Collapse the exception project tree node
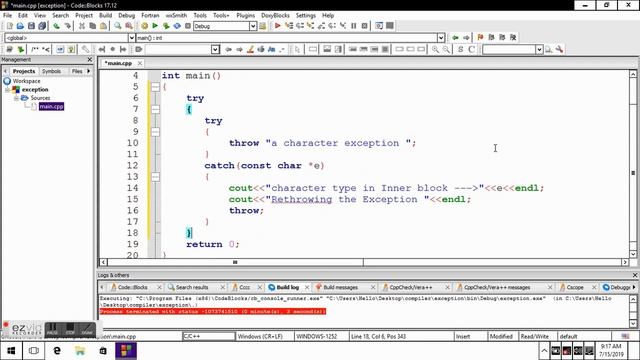640x360 pixels. click(7, 89)
